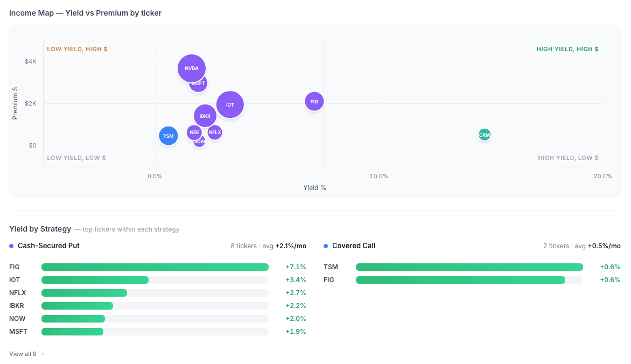Click the '10.0%' axis tick label

(378, 177)
